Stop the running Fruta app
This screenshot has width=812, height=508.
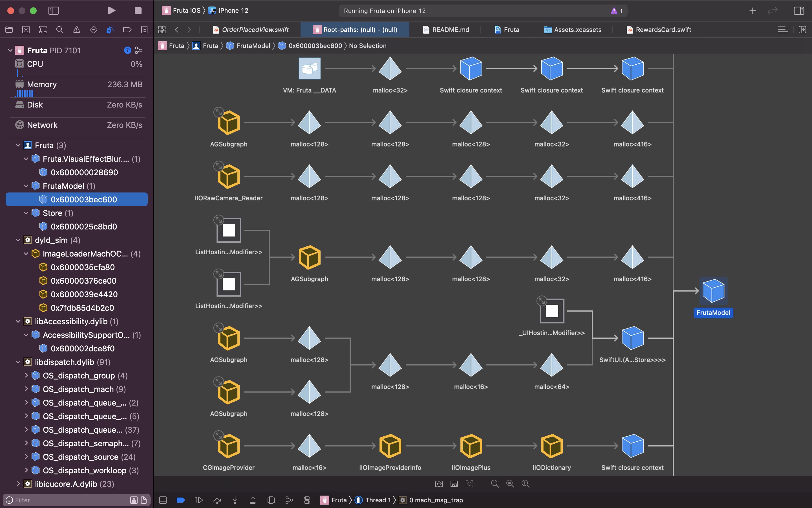[x=138, y=10]
